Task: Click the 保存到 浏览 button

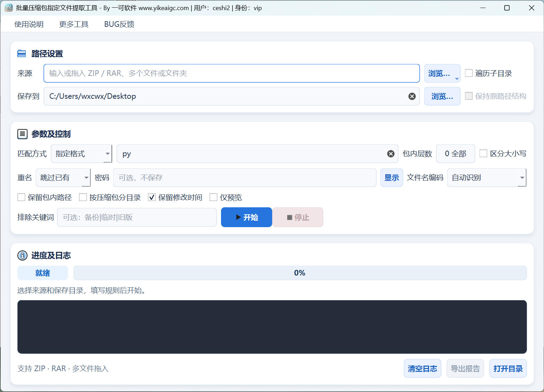Action: pos(442,96)
